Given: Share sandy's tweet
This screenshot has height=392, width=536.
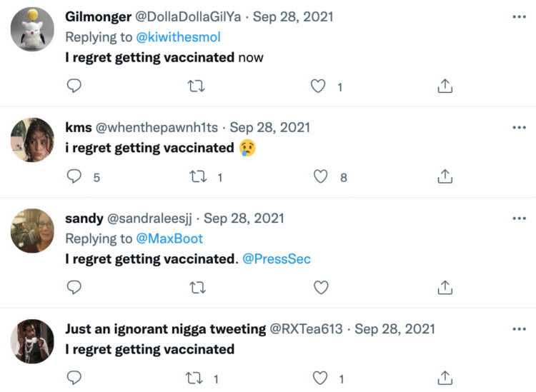Looking at the screenshot, I should tap(445, 287).
